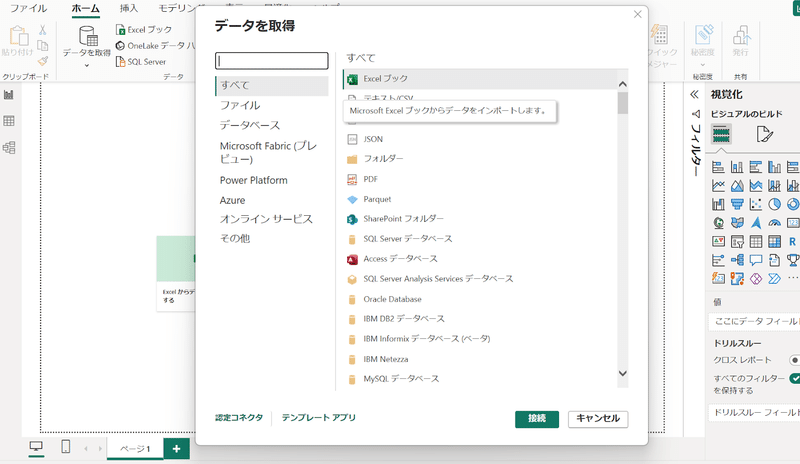Select the Q&A speech bubble visual

click(x=756, y=260)
